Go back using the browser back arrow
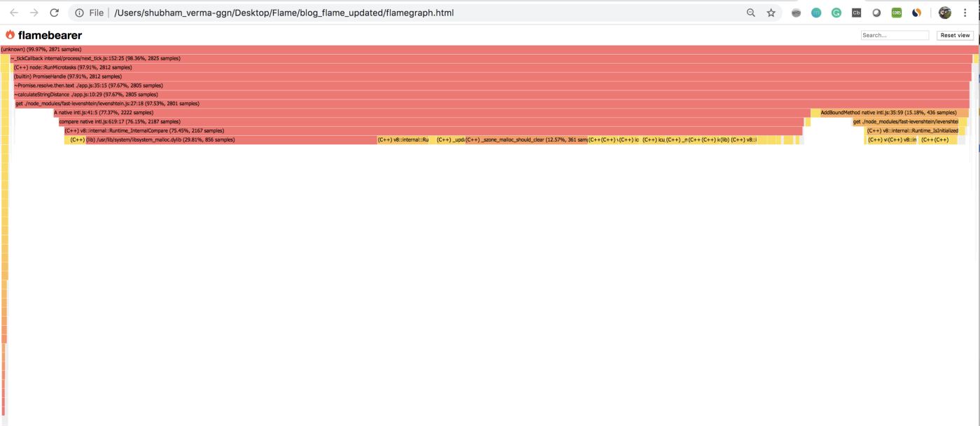The width and height of the screenshot is (980, 426). [x=14, y=13]
